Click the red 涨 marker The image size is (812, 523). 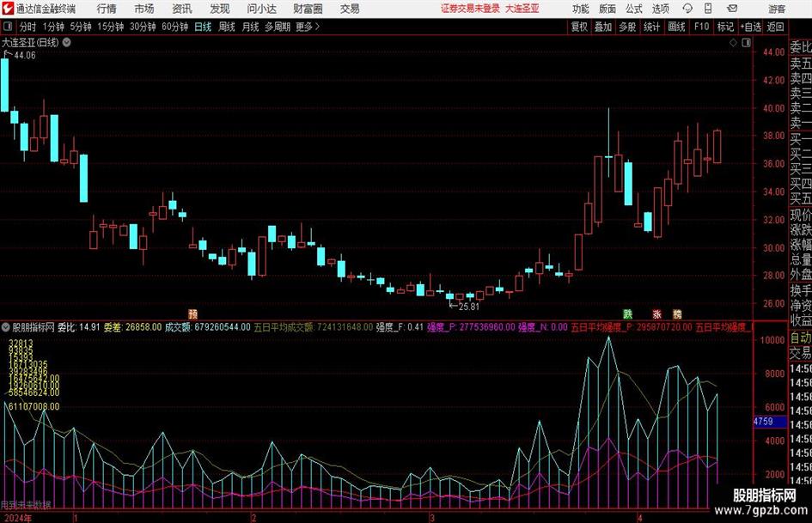[656, 313]
